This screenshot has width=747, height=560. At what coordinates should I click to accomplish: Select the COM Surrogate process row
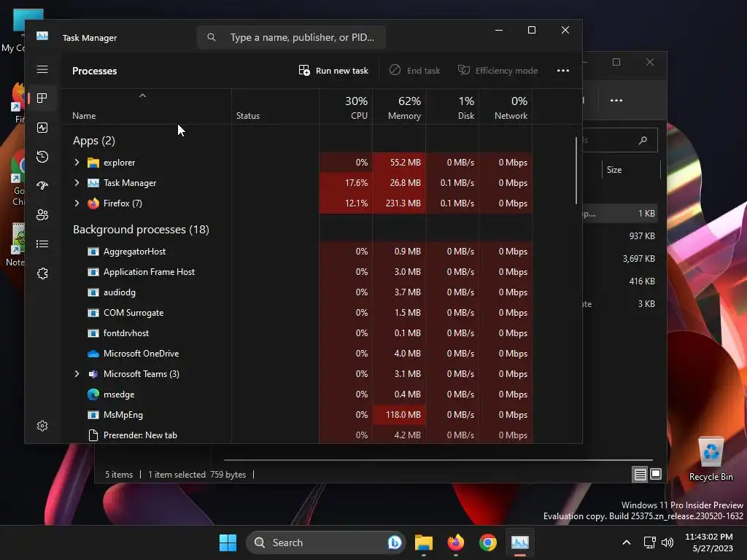296,313
